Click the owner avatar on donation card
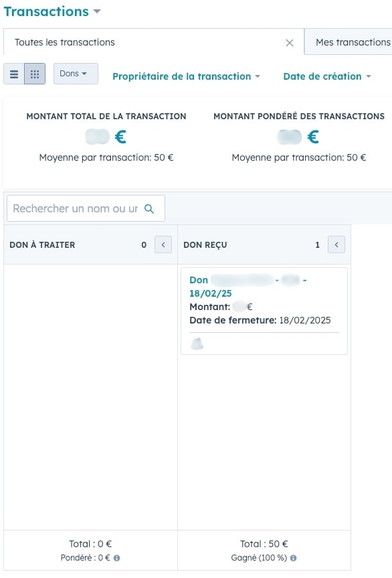This screenshot has width=392, height=578. tap(197, 344)
